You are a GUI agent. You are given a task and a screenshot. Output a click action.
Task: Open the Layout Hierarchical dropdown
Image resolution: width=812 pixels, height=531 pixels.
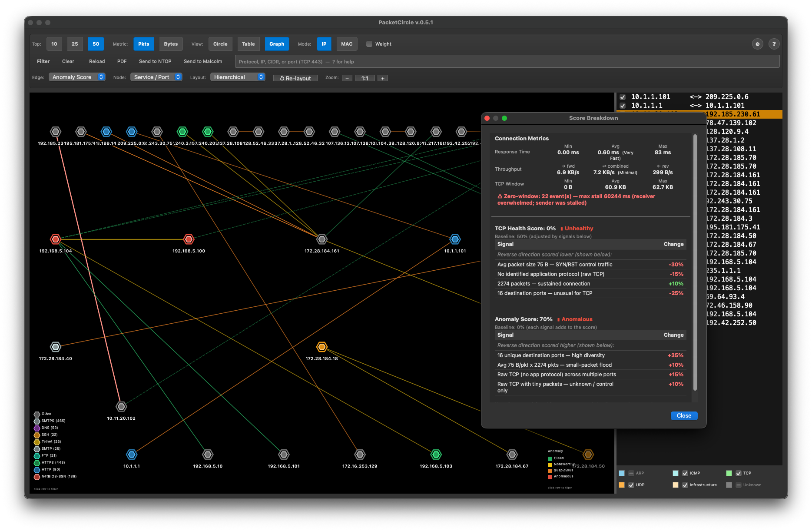pyautogui.click(x=238, y=77)
